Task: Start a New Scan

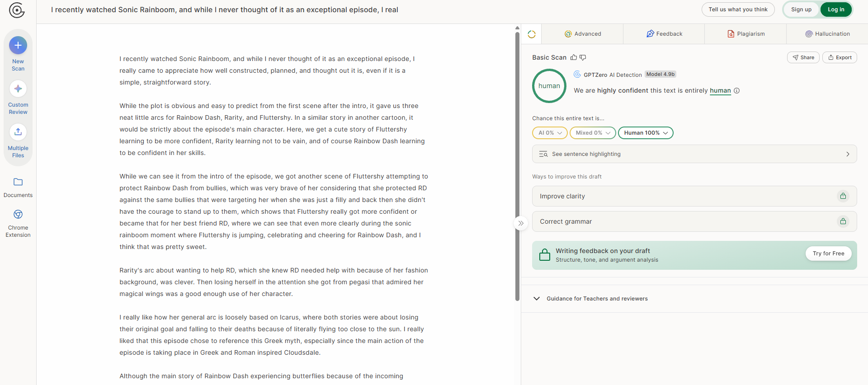Action: (18, 54)
